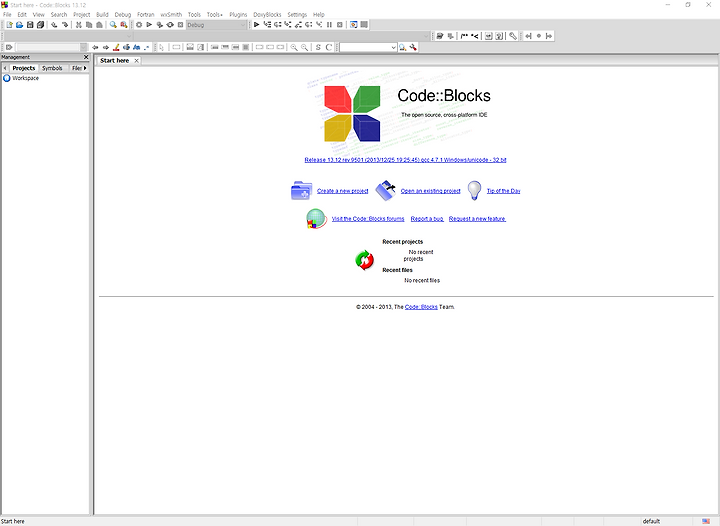The height and width of the screenshot is (526, 720).
Task: Click the New file toolbar icon
Action: click(9, 25)
